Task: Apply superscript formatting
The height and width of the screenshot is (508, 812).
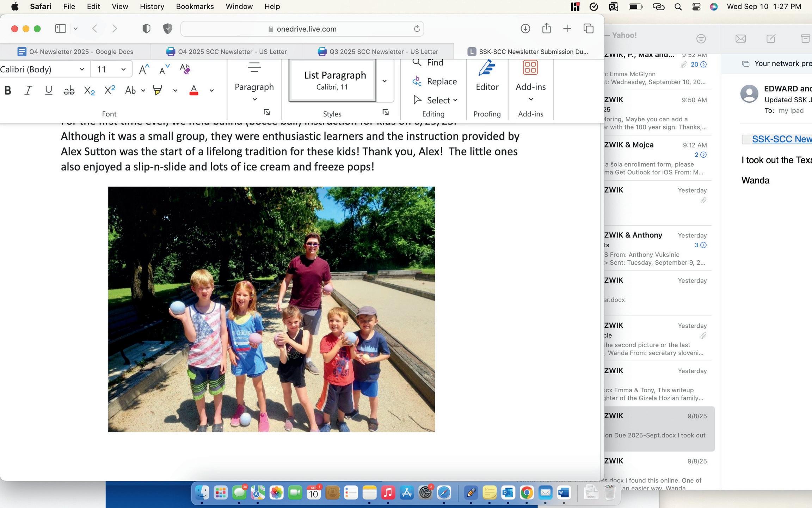Action: (110, 90)
